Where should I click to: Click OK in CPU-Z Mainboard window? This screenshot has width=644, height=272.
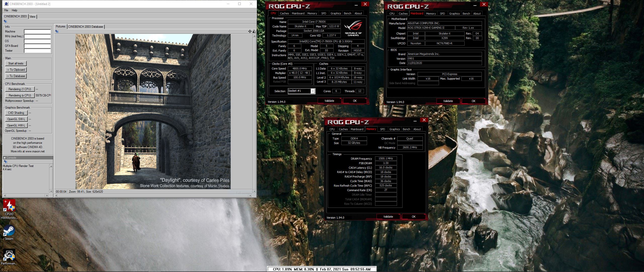(473, 101)
